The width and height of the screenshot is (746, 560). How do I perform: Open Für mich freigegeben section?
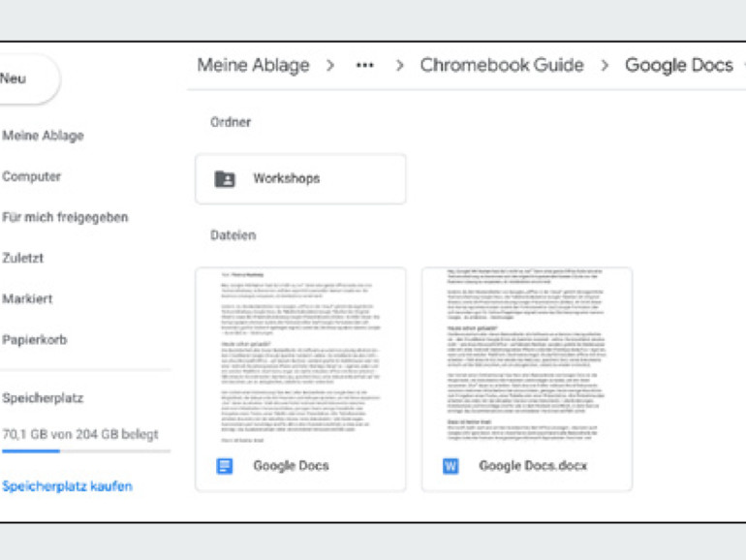(x=65, y=217)
